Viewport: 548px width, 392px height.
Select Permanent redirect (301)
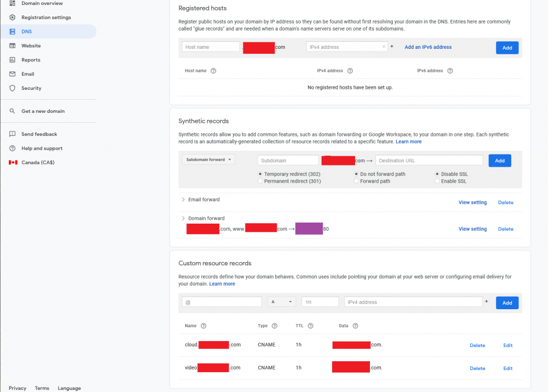(260, 181)
